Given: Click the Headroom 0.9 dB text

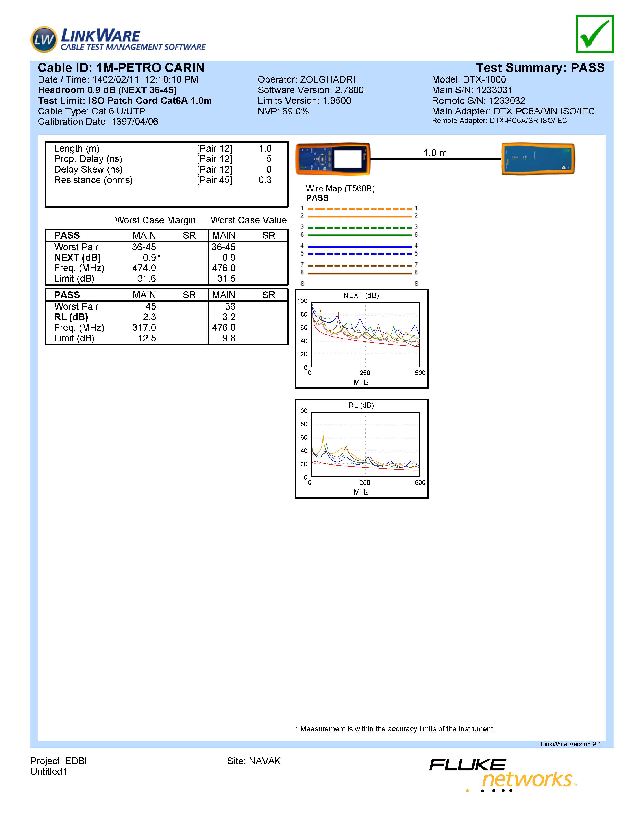Looking at the screenshot, I should pos(107,90).
